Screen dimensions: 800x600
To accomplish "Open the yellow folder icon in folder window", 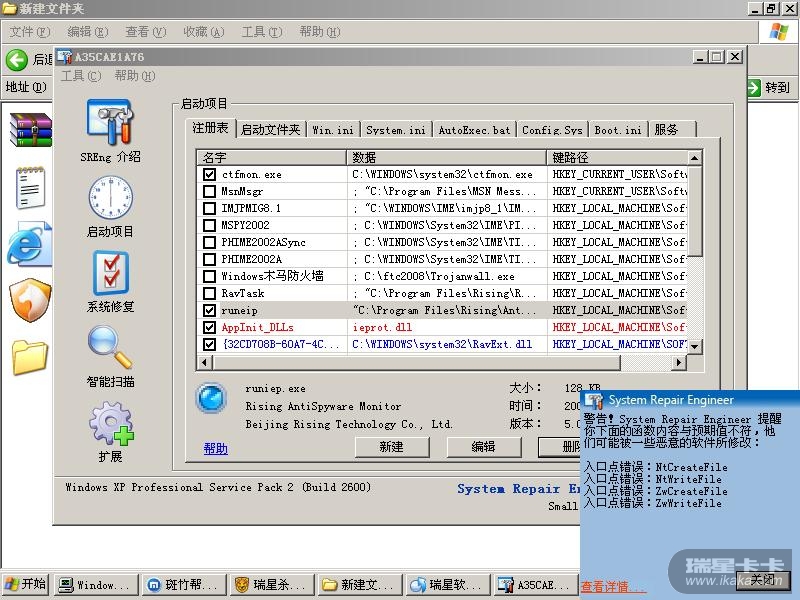I will point(31,357).
